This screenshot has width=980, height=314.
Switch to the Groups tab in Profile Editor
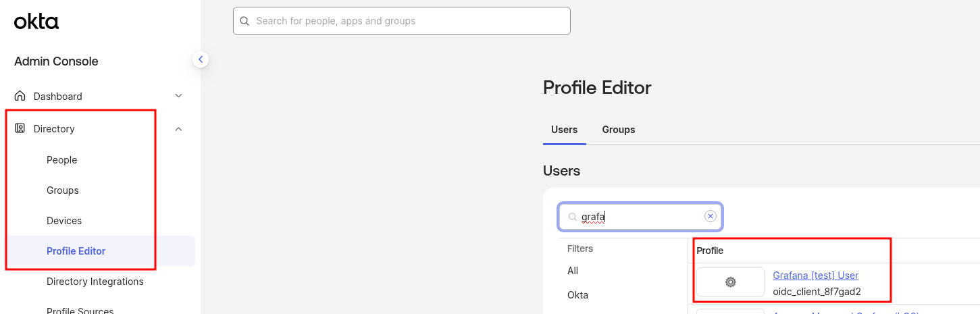pyautogui.click(x=618, y=130)
